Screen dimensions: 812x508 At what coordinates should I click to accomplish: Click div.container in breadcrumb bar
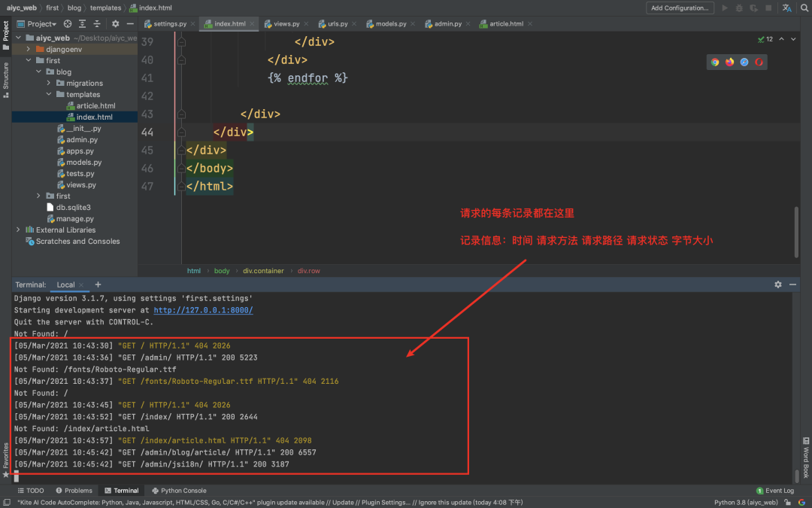(x=263, y=271)
